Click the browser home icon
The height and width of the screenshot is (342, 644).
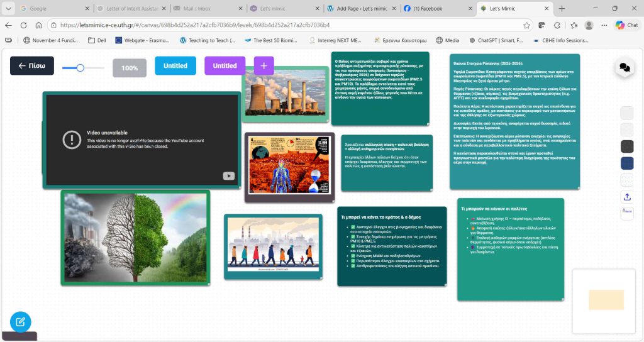pos(38,25)
